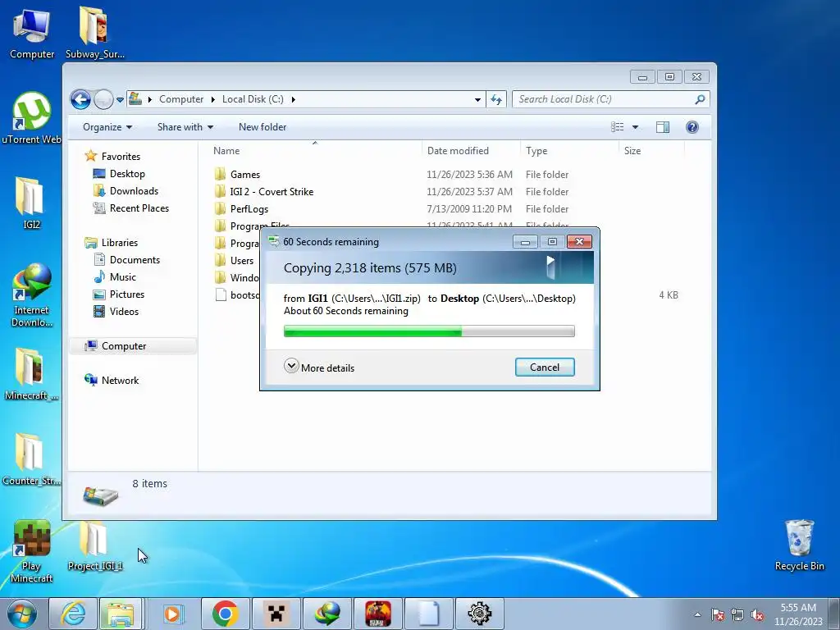Open the blank document taskbar icon
840x630 pixels.
(428, 614)
